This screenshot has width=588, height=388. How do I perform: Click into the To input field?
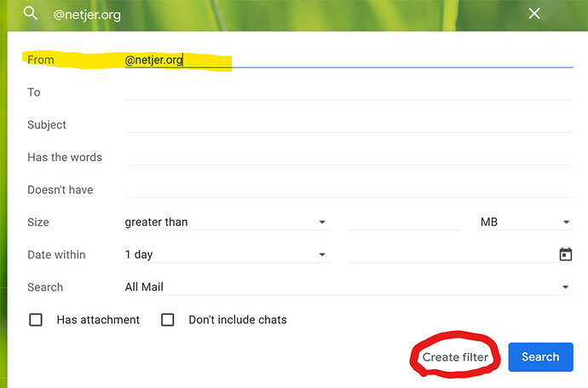pos(349,92)
